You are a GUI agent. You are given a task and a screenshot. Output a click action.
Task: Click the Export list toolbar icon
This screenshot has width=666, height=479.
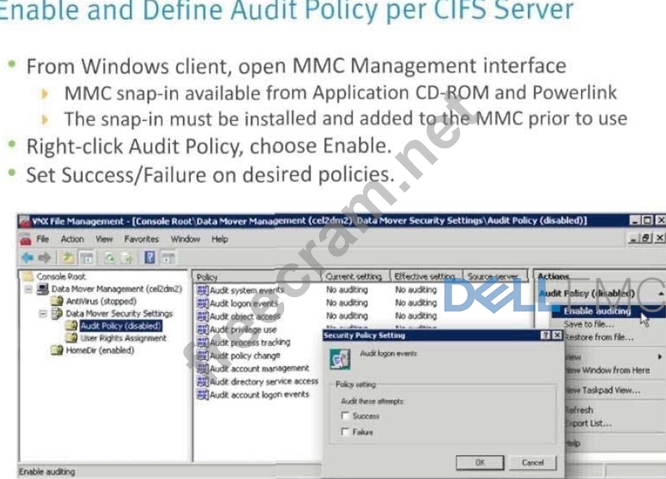127,257
